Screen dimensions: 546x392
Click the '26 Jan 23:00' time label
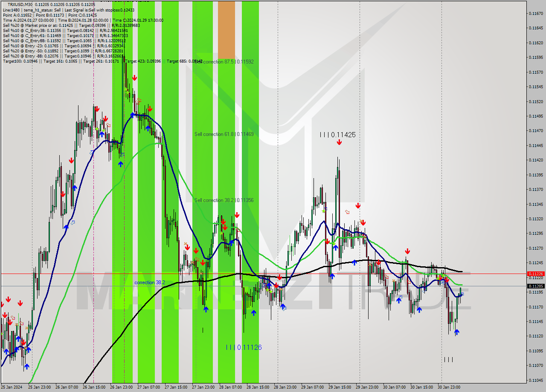(x=121, y=387)
